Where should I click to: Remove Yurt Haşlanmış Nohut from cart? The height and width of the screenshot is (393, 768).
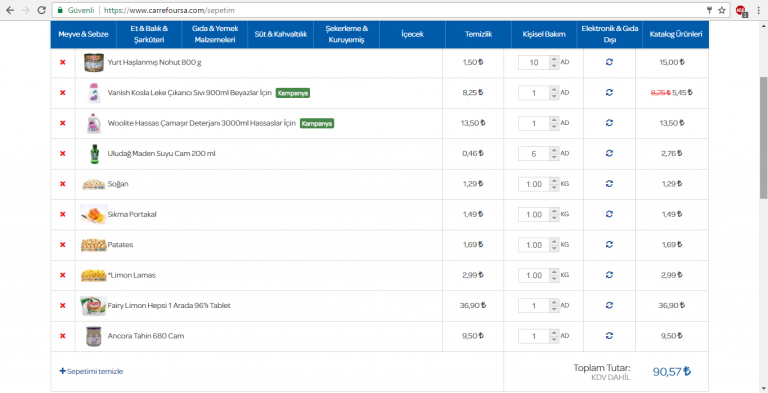[62, 62]
